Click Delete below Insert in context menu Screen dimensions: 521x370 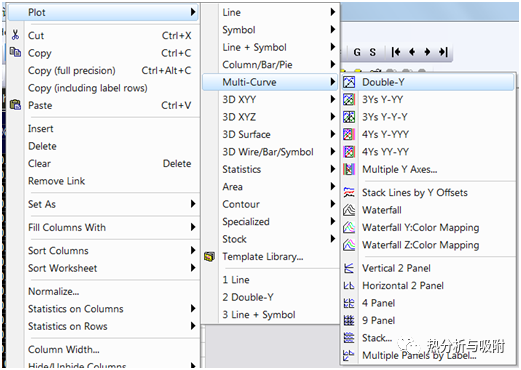pyautogui.click(x=103, y=146)
